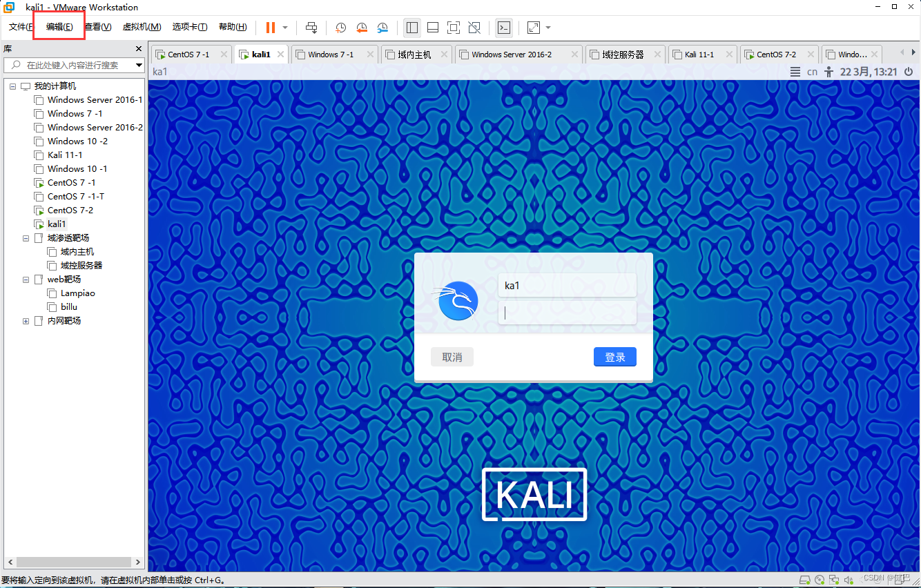
Task: Click the library horizontal scrollbar right arrow
Action: pos(137,562)
